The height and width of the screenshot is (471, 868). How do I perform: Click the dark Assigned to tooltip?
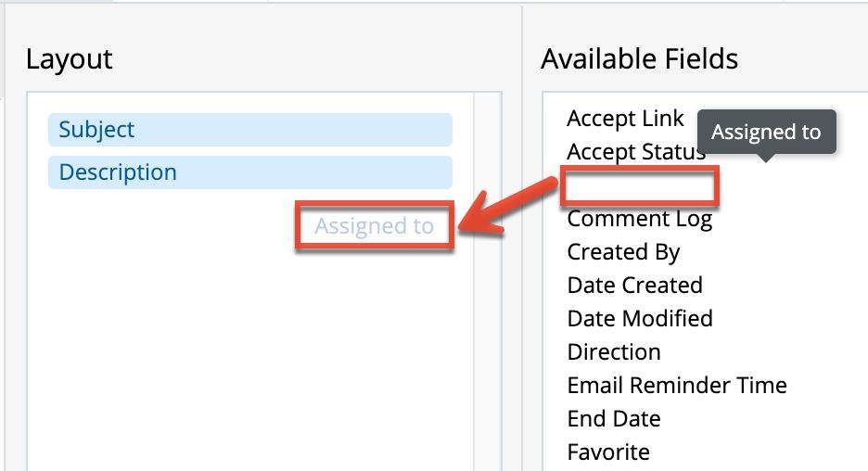pos(766,132)
